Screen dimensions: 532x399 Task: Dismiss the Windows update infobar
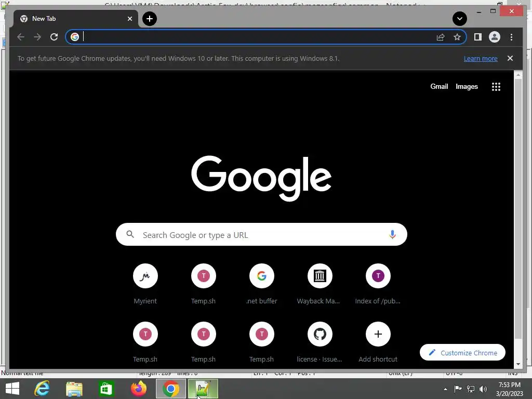tap(510, 58)
